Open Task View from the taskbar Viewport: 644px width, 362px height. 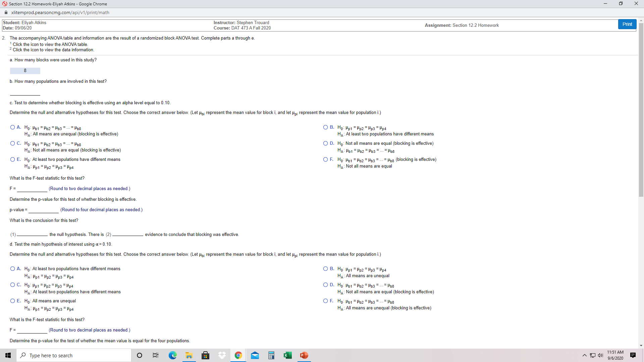point(155,355)
